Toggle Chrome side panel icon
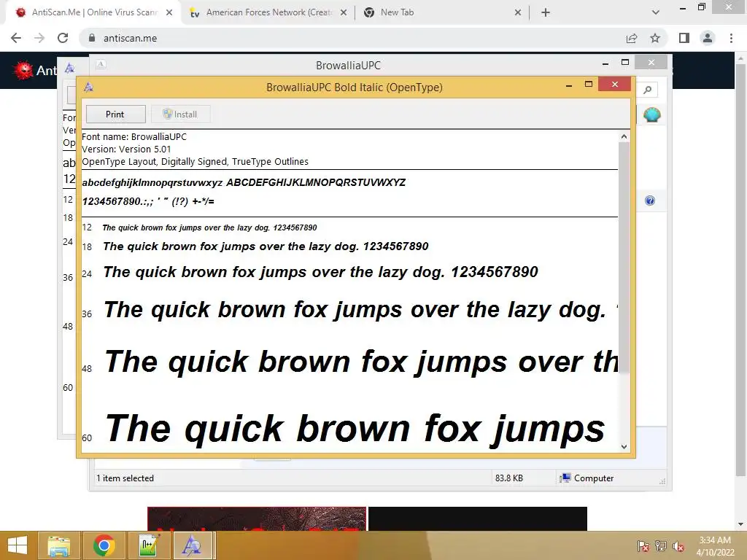Image resolution: width=747 pixels, height=560 pixels. pos(684,38)
